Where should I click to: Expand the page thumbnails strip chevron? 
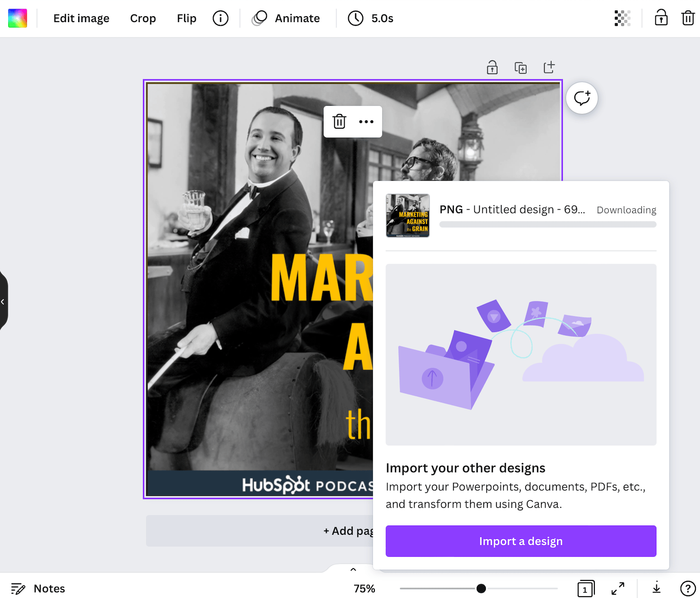click(353, 569)
